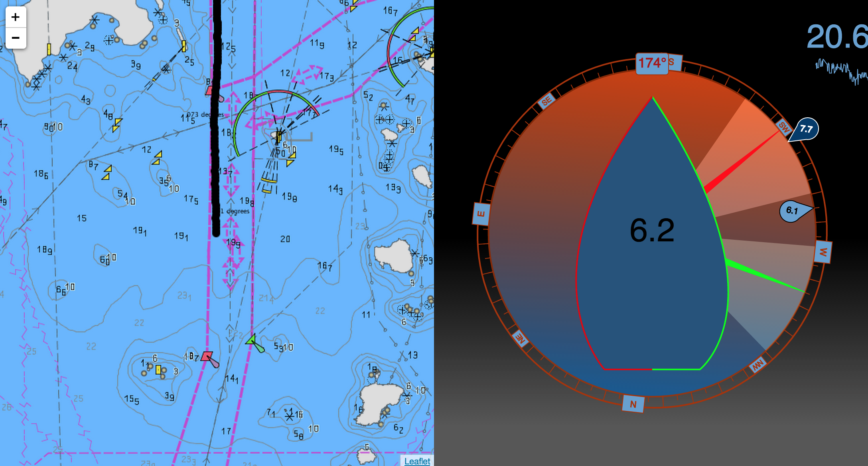The height and width of the screenshot is (466, 868).
Task: Click the 20.6 depth value readout
Action: click(x=837, y=37)
